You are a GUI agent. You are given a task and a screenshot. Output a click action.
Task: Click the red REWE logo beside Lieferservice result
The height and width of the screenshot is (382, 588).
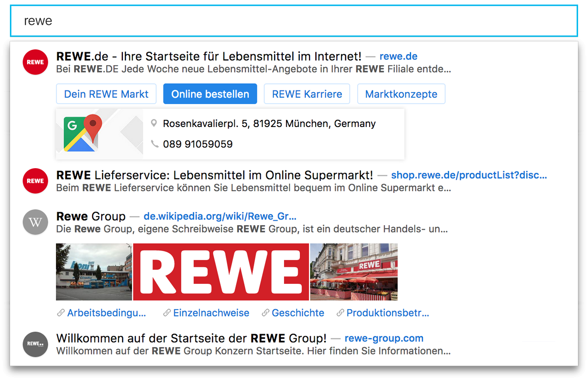(x=35, y=181)
